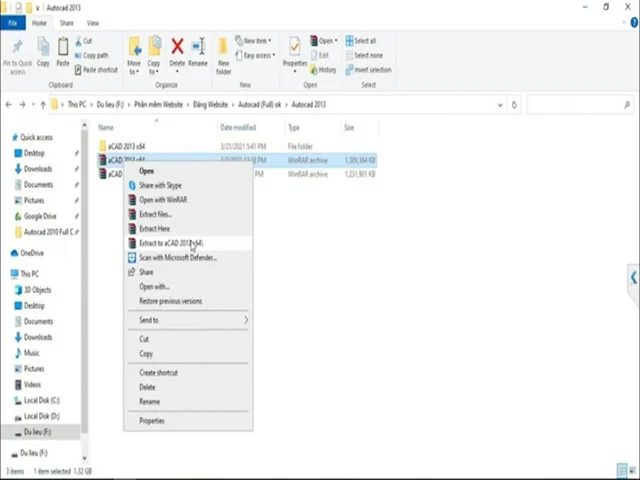Click the red Delete icon
The image size is (640, 480).
177,46
